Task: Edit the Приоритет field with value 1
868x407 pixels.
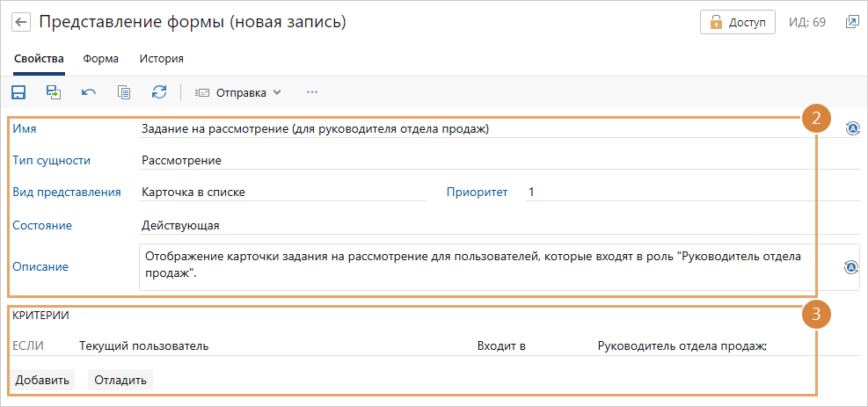Action: [x=692, y=193]
